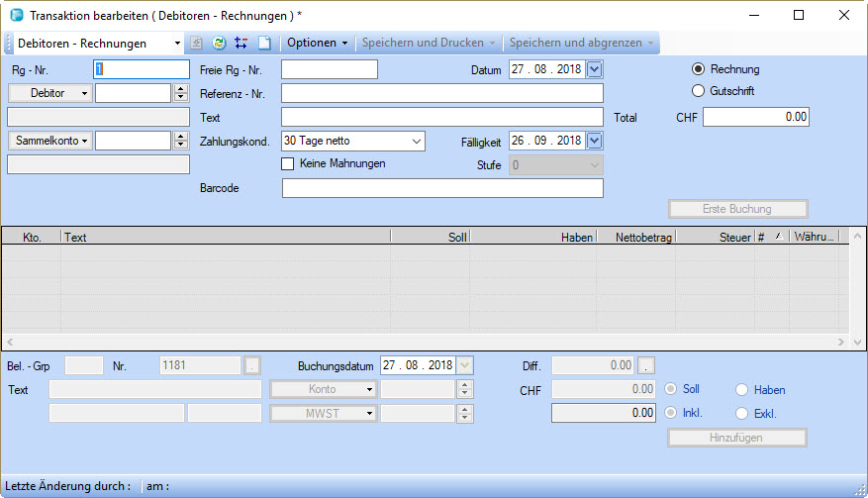
Task: Select the Gutschrift radio button
Action: (x=699, y=91)
